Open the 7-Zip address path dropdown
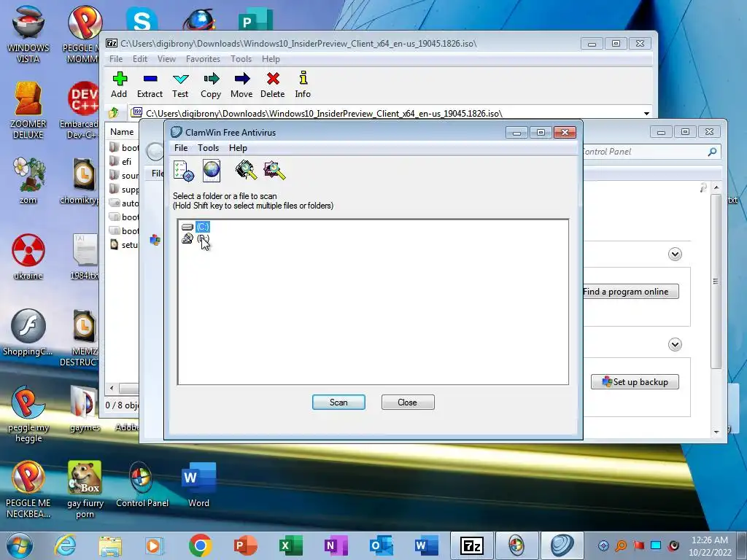This screenshot has width=747, height=560. (x=646, y=113)
